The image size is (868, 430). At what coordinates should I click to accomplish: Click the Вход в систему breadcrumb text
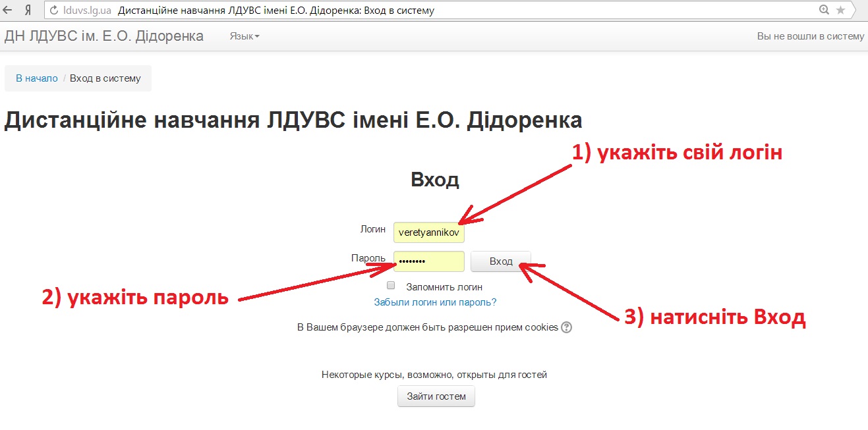click(x=105, y=78)
